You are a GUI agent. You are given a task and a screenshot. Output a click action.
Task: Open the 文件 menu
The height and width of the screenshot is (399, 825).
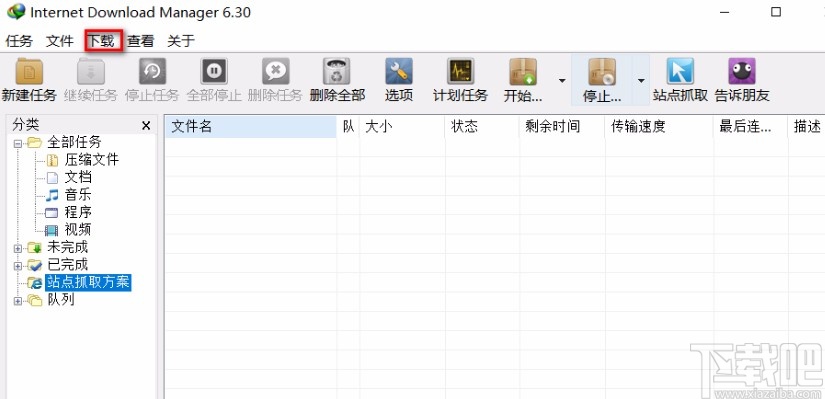pos(59,41)
